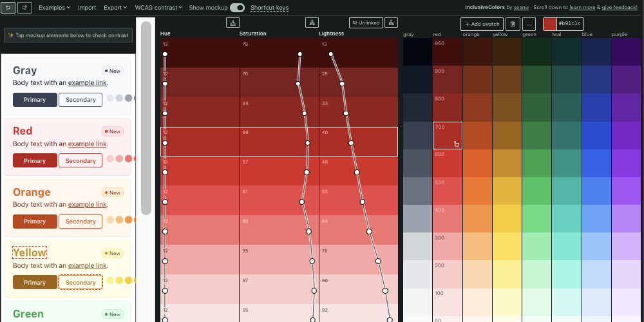This screenshot has height=322, width=644.
Task: Open the WCAG contrast dropdown
Action: tap(158, 7)
